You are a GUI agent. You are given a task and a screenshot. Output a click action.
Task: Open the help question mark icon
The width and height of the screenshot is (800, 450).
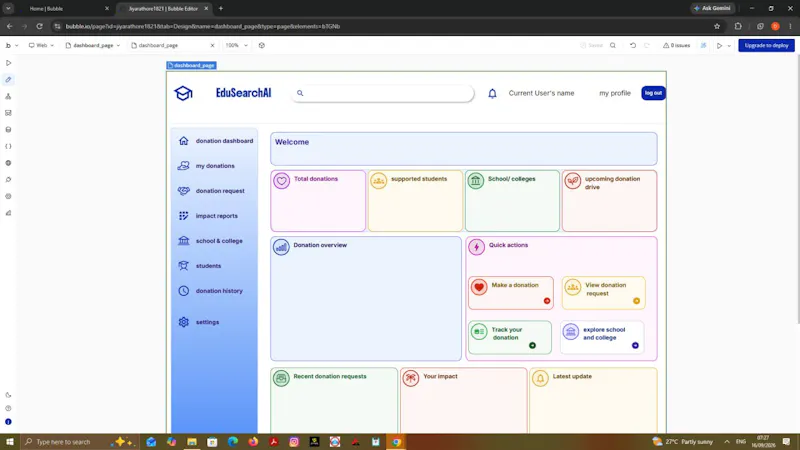(x=8, y=408)
